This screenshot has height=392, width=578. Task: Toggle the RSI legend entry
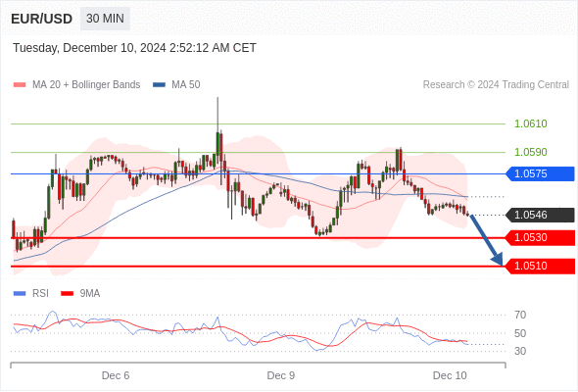pyautogui.click(x=31, y=294)
